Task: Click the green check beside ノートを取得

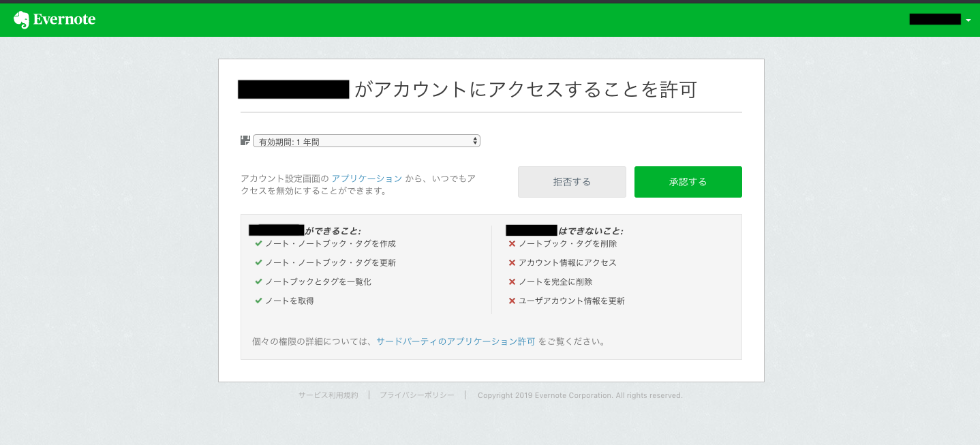Action: click(x=258, y=301)
